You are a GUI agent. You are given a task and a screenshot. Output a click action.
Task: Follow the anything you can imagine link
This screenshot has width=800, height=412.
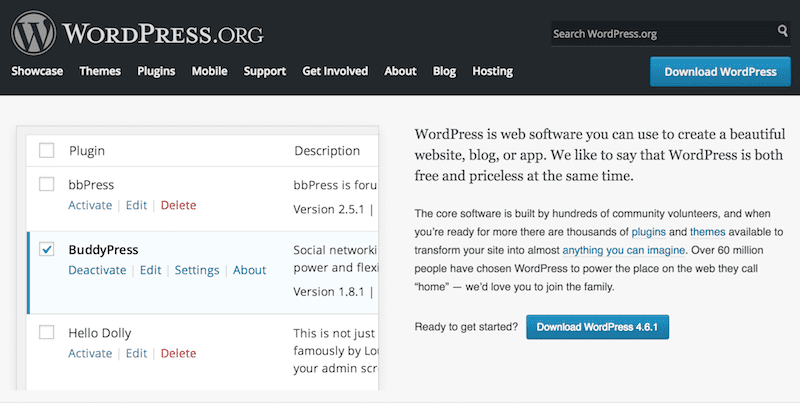point(623,250)
